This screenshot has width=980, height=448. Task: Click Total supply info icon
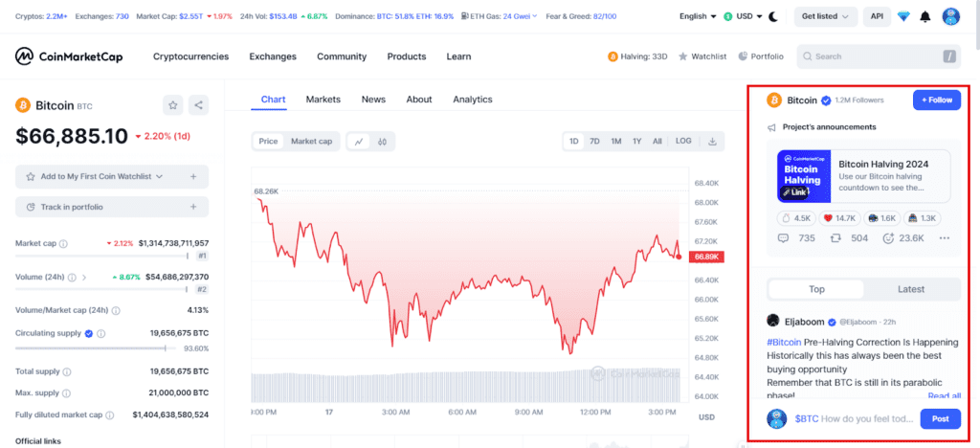pos(67,371)
